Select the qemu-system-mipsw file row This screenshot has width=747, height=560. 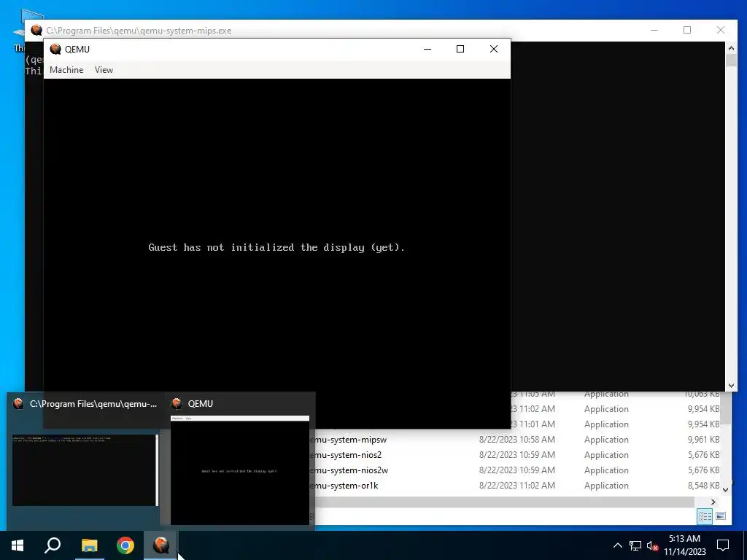(x=516, y=440)
